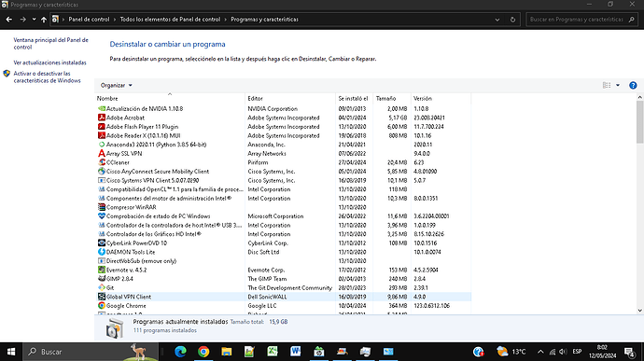Select the Comprobación de estado de PC icon
This screenshot has width=644, height=361.
102,216
